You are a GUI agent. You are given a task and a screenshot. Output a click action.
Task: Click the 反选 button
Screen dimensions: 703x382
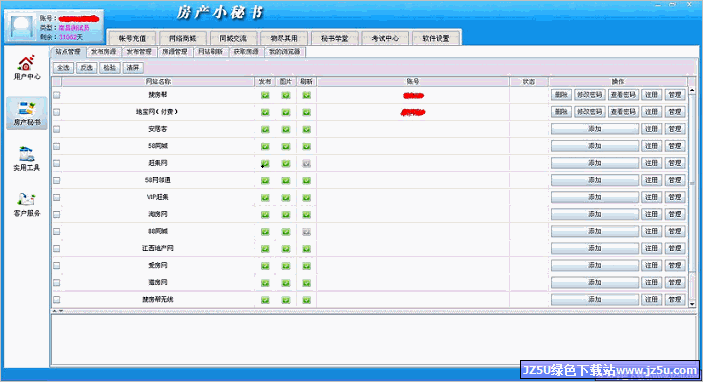point(87,68)
